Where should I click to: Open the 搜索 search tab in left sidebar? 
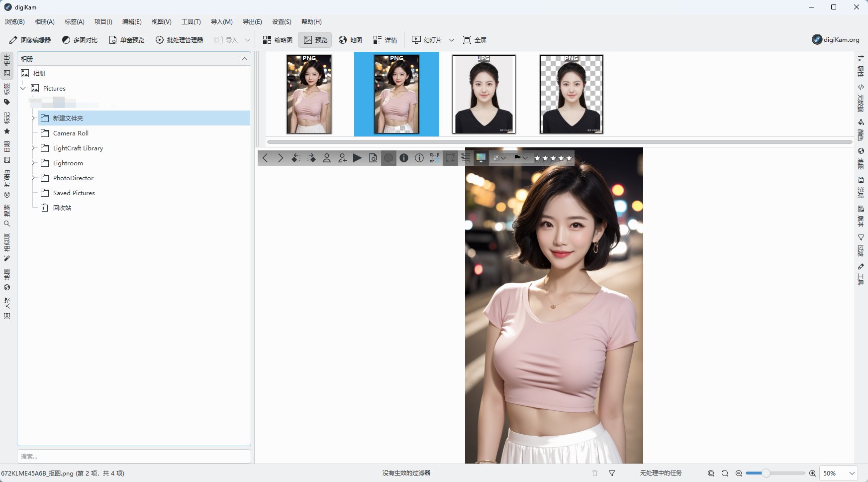[7, 215]
